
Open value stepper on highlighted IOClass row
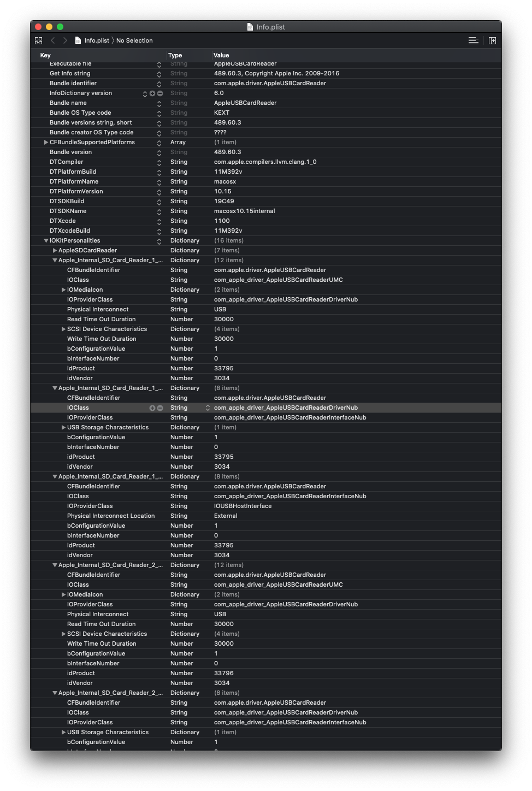208,408
